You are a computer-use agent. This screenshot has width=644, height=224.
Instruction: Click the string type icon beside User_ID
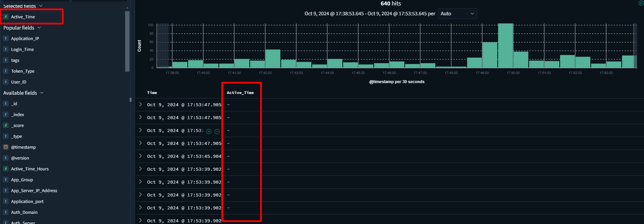tap(6, 82)
